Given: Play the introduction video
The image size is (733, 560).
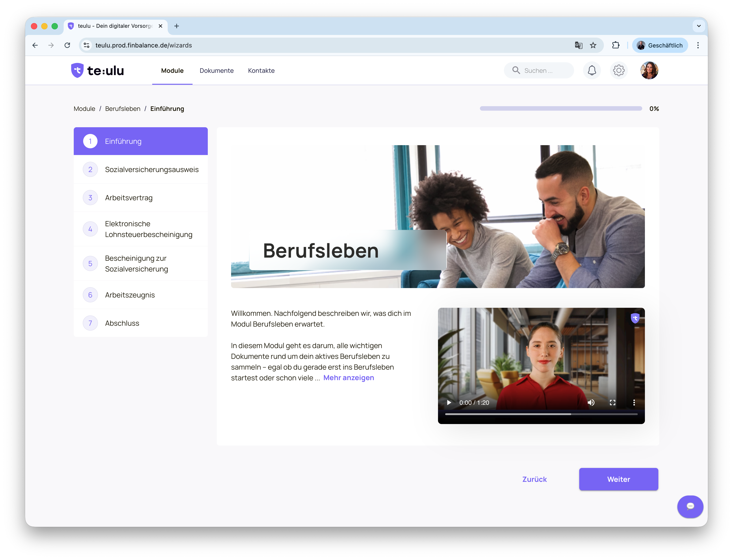Looking at the screenshot, I should coord(449,402).
